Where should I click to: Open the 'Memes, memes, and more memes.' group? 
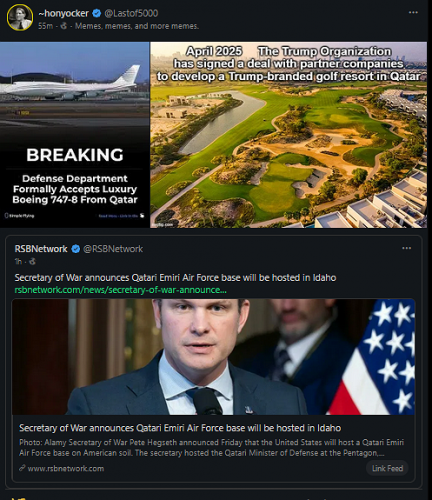pos(137,26)
